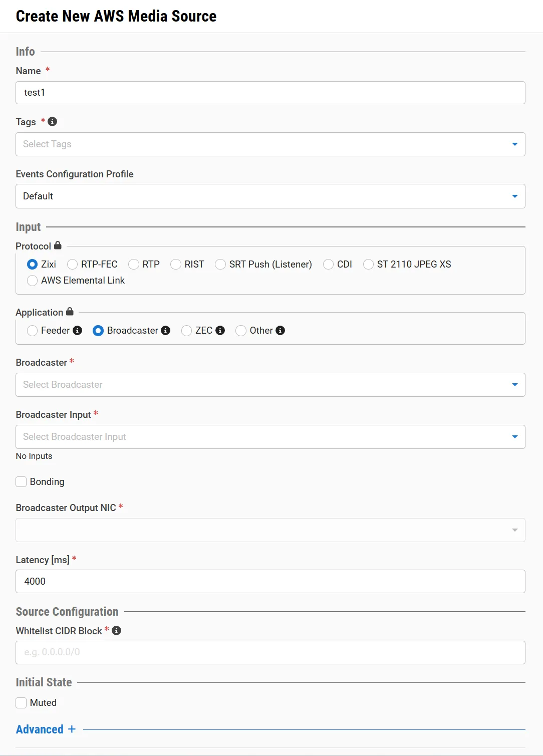The height and width of the screenshot is (756, 543).
Task: Show info for ZEC application
Action: tap(220, 331)
